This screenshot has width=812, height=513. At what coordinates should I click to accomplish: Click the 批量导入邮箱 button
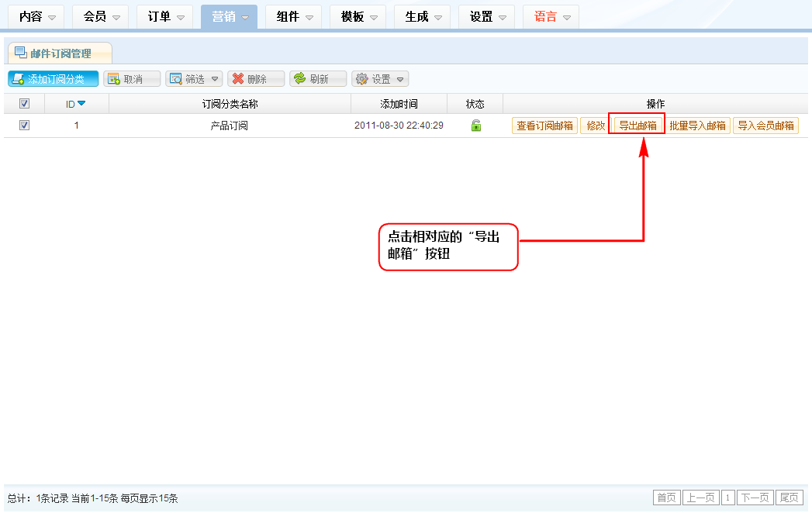(697, 126)
